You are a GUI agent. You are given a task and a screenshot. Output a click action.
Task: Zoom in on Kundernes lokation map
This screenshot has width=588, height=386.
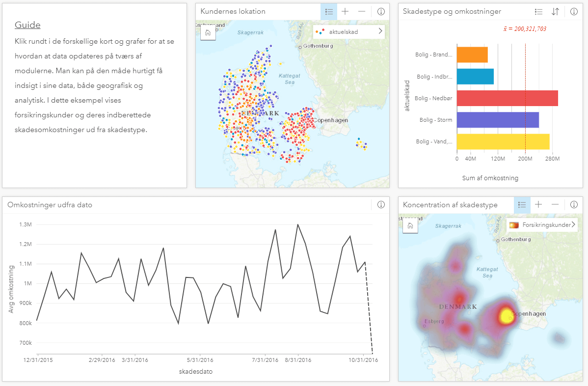346,12
